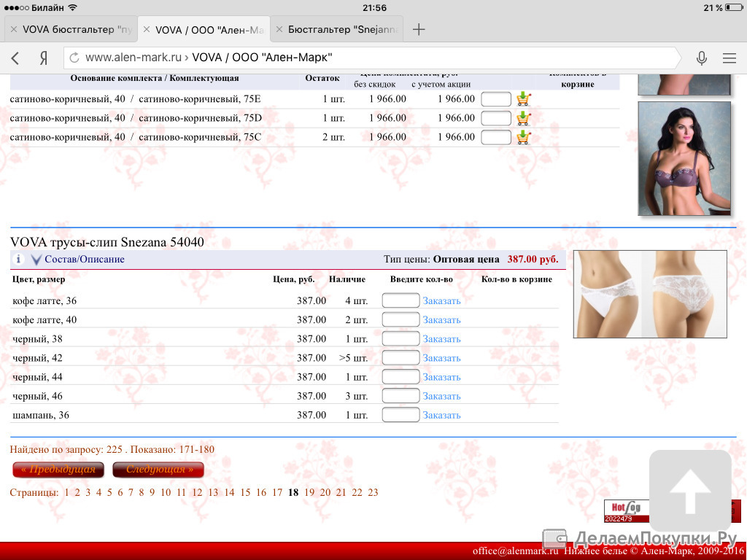The image size is (747, 560).
Task: Open results page 10
Action: pos(166,492)
